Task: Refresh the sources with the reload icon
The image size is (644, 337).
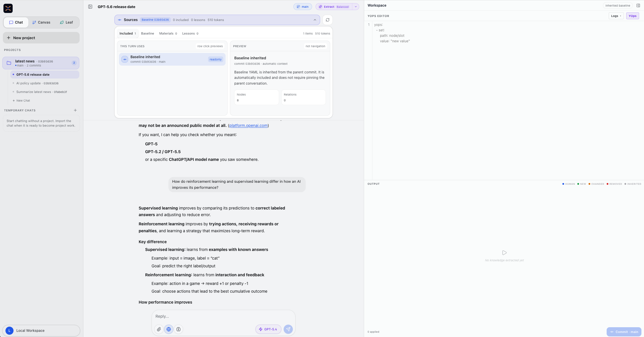Action: (x=328, y=20)
